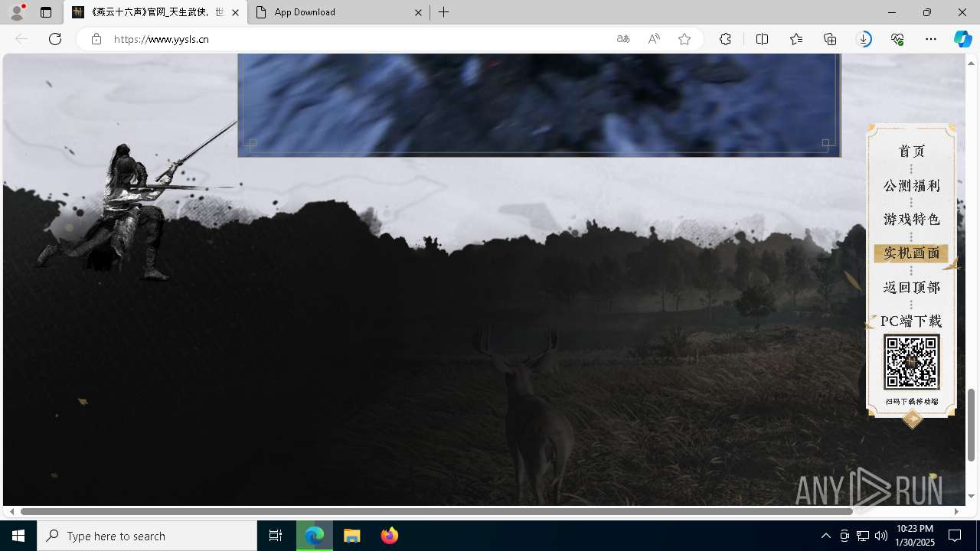Open the notification center icon
The image size is (980, 551).
[x=955, y=536]
